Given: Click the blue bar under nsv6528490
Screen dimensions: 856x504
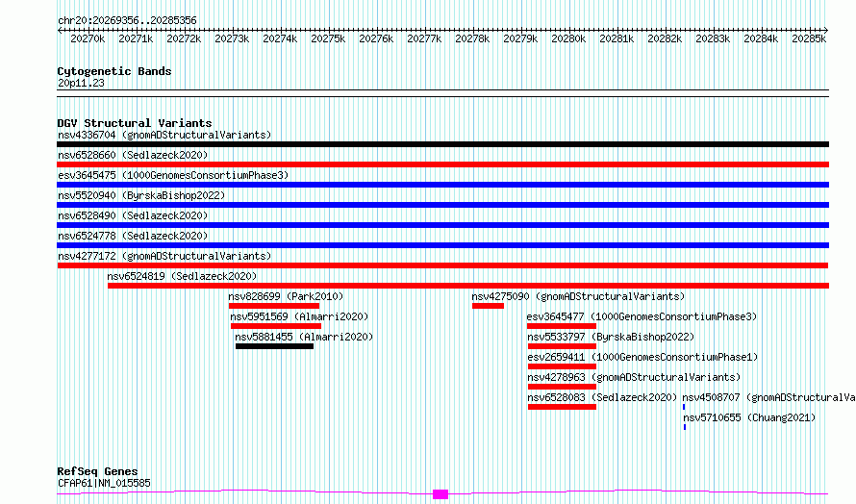Looking at the screenshot, I should [442, 225].
